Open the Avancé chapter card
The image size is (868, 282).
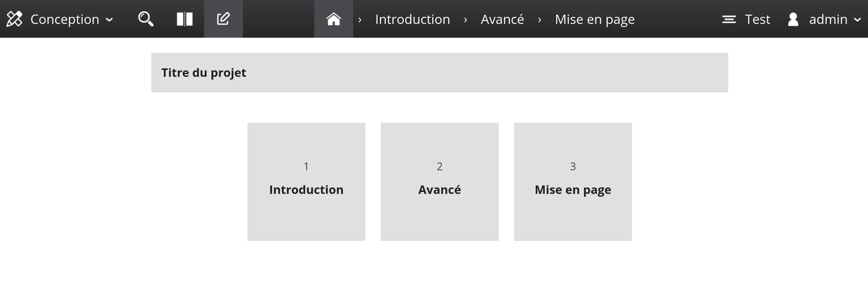pos(439,182)
